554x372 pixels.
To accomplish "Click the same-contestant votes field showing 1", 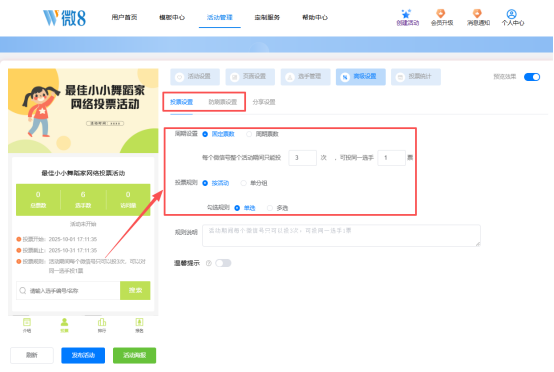I will tap(391, 158).
